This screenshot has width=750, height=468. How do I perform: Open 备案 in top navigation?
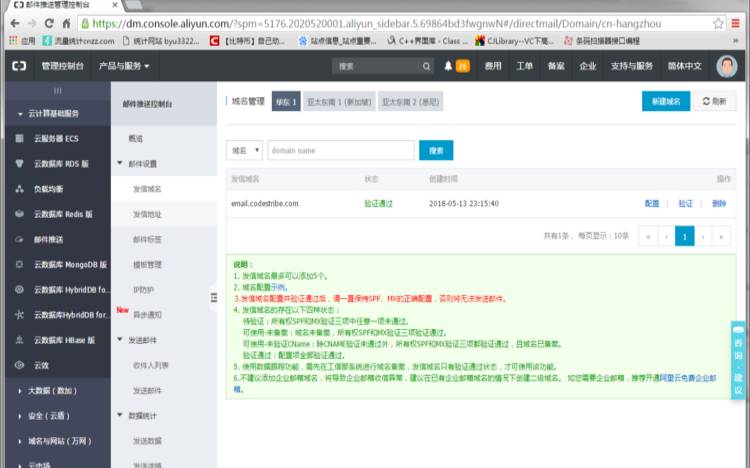point(556,66)
